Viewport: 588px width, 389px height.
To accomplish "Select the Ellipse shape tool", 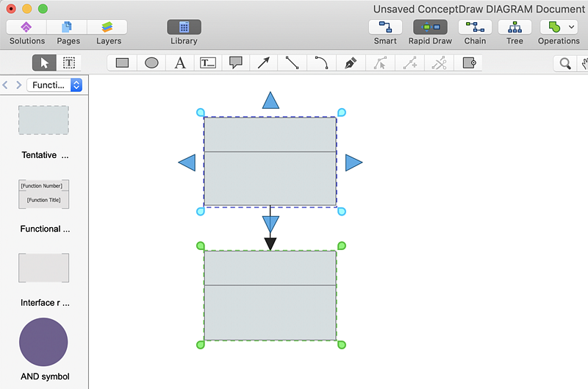I will pos(151,63).
